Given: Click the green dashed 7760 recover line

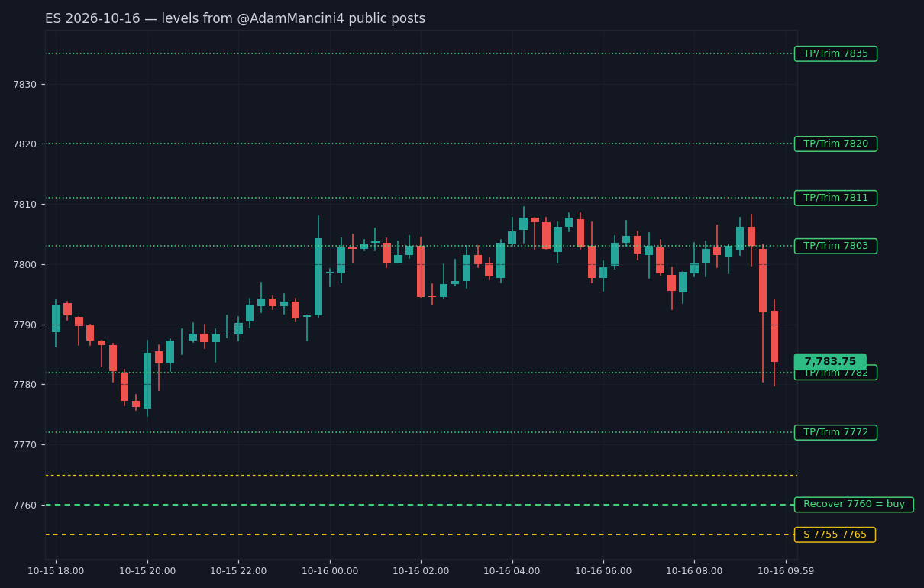Looking at the screenshot, I should [421, 505].
